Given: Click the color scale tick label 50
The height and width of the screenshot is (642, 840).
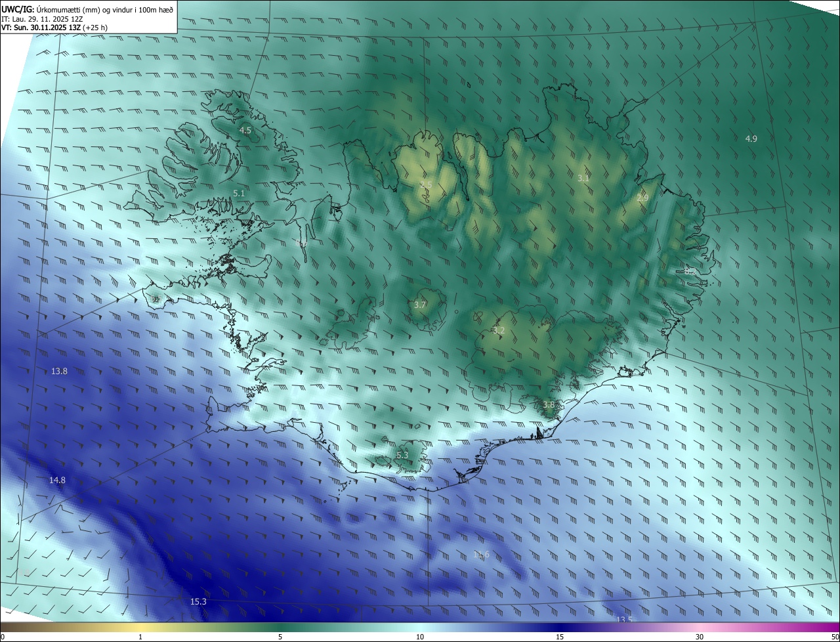Looking at the screenshot, I should [835, 637].
